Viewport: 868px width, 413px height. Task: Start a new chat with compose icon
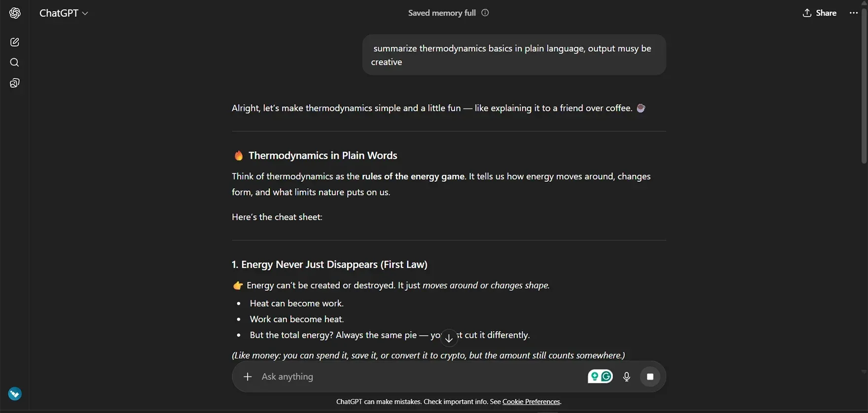15,42
